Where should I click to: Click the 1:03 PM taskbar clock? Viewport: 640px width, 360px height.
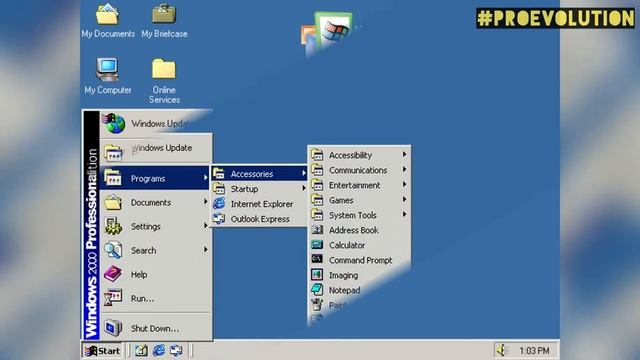534,351
